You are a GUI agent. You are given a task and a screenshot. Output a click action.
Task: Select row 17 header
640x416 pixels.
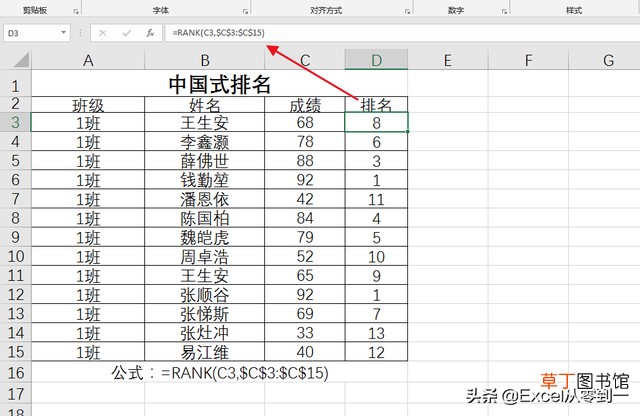pos(16,394)
